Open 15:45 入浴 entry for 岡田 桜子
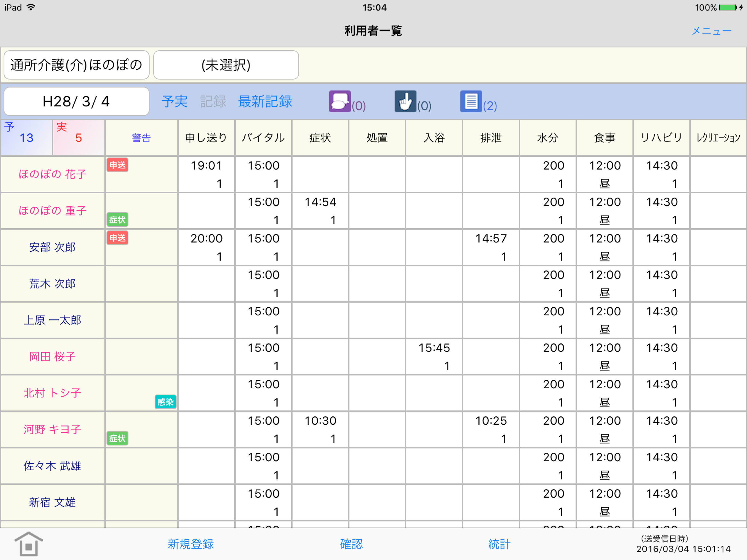 [x=434, y=357]
